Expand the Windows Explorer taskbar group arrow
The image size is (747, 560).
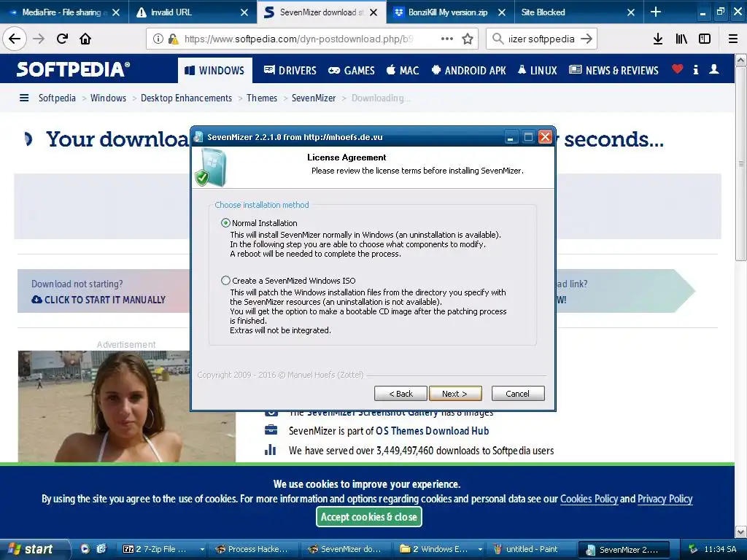(480, 549)
